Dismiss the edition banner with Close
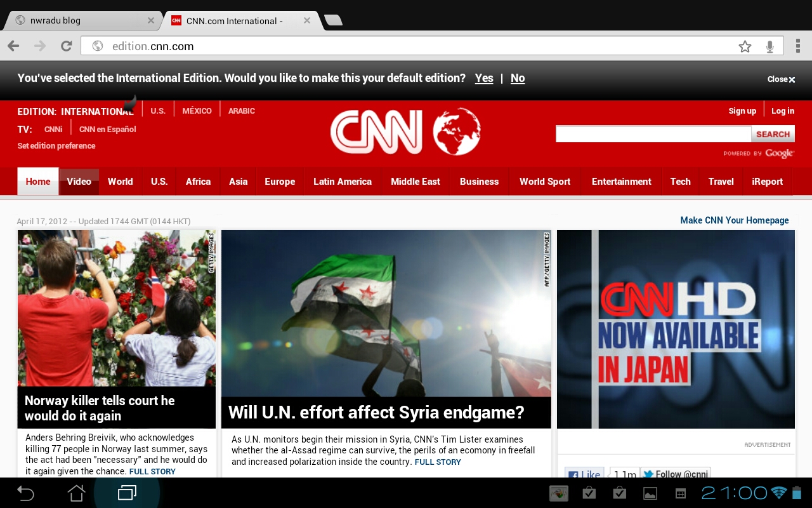The image size is (812, 508). [x=781, y=79]
